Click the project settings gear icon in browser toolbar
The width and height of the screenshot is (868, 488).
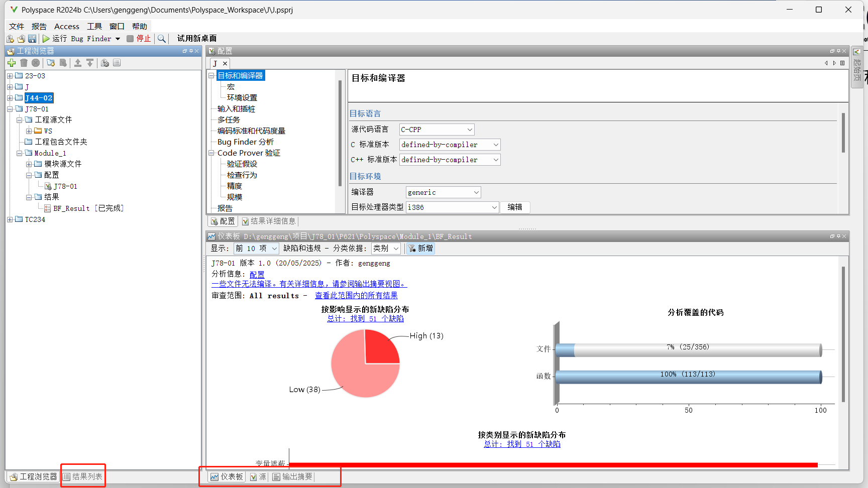point(105,63)
